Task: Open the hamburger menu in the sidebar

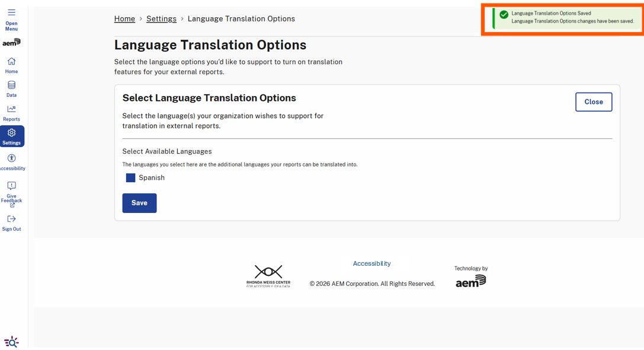Action: coord(12,13)
